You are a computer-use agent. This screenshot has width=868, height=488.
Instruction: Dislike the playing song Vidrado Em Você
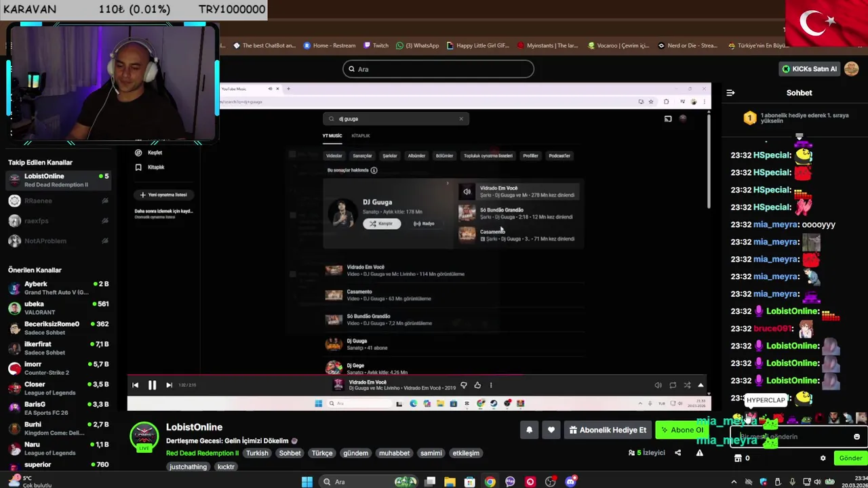coord(464,385)
